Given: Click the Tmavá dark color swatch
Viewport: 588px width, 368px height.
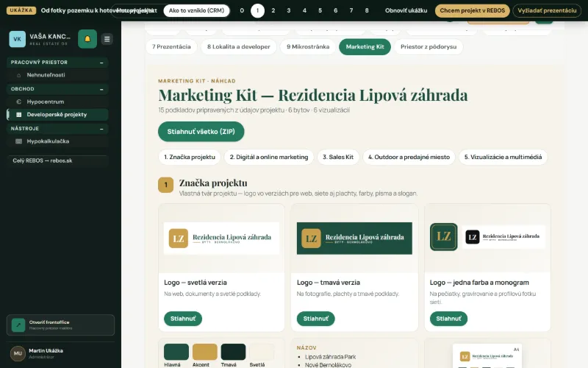Looking at the screenshot, I should 233,352.
